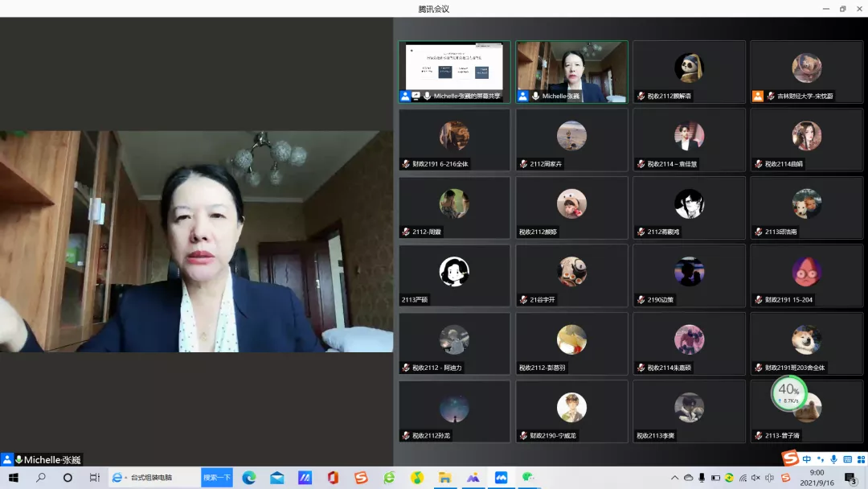
Task: Click orange host icon on 吉林财经大学 tile
Action: [x=757, y=96]
